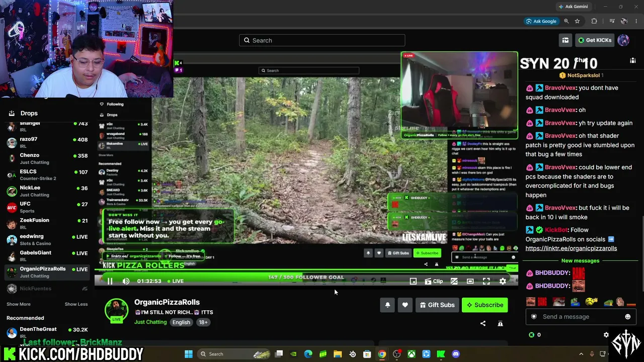The height and width of the screenshot is (362, 644).
Task: Open Chrome media controls icon
Action: 612,21
